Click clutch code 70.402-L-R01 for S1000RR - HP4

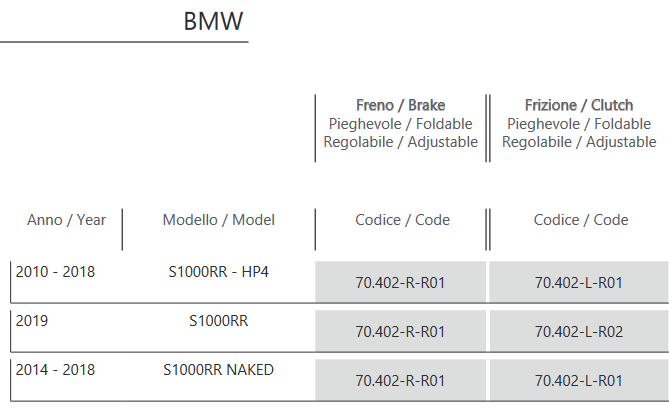(x=579, y=282)
